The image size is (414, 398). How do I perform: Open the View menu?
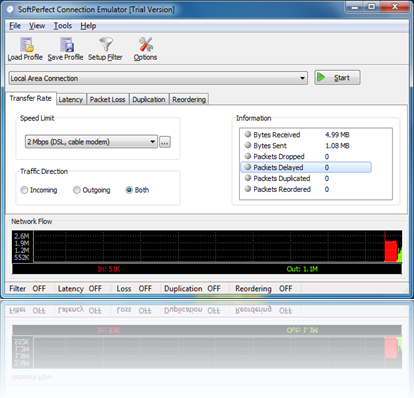(x=37, y=26)
